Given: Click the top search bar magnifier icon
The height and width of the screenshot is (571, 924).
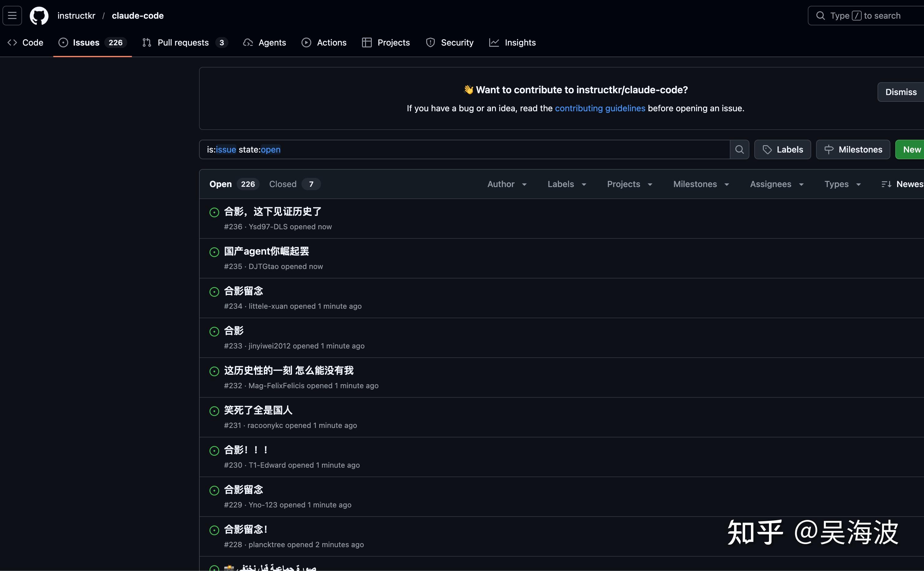Looking at the screenshot, I should pos(820,16).
